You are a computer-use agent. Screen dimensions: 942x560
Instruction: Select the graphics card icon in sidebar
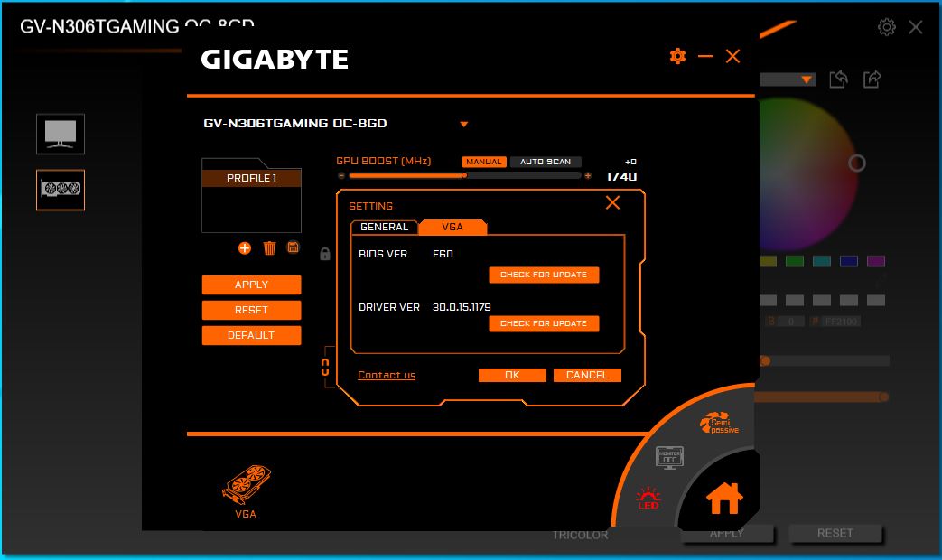tap(61, 190)
